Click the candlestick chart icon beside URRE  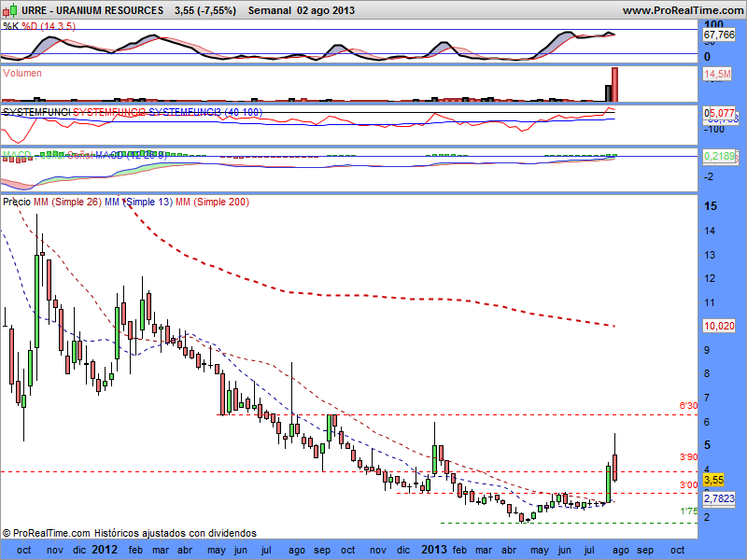[10, 9]
